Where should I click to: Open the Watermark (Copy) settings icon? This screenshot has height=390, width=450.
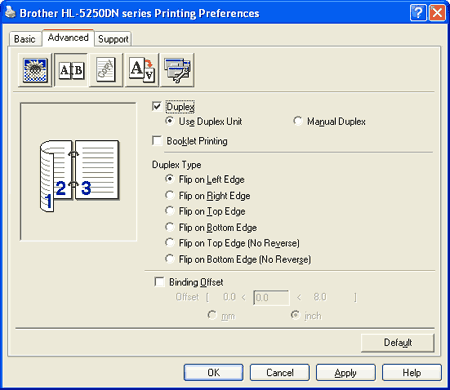click(x=106, y=70)
